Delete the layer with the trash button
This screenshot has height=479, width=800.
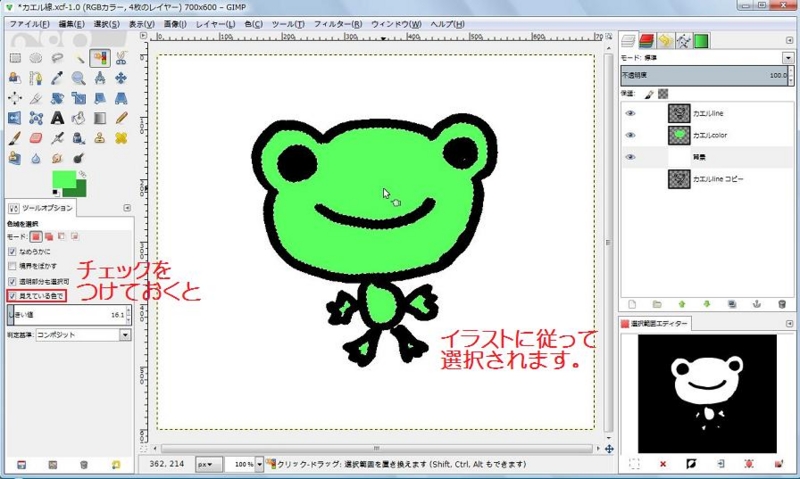pyautogui.click(x=782, y=305)
